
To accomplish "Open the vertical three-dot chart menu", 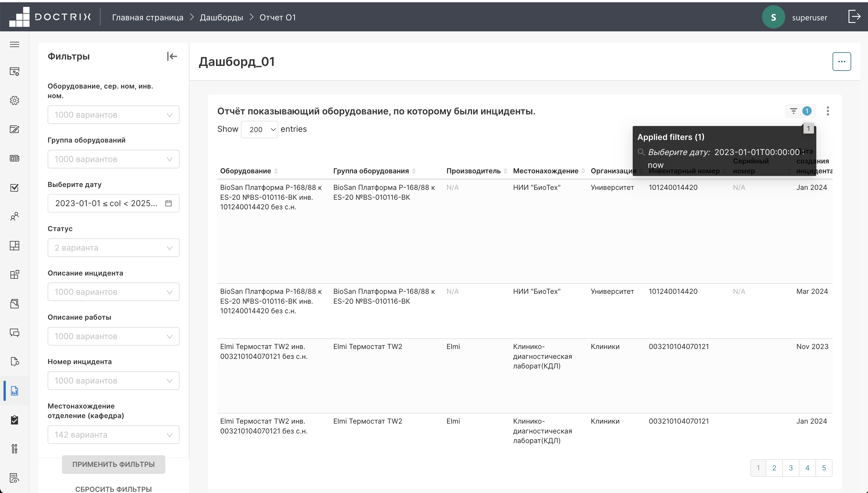I will [828, 111].
